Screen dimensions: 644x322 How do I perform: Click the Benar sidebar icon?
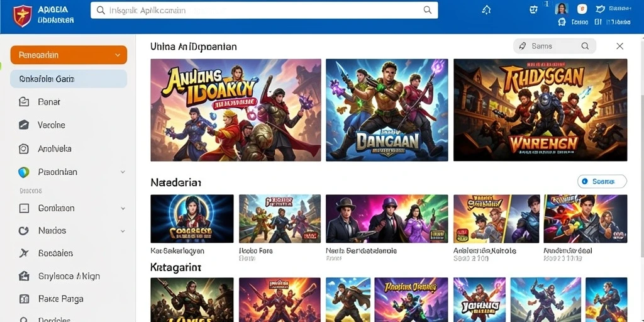pyautogui.click(x=24, y=102)
